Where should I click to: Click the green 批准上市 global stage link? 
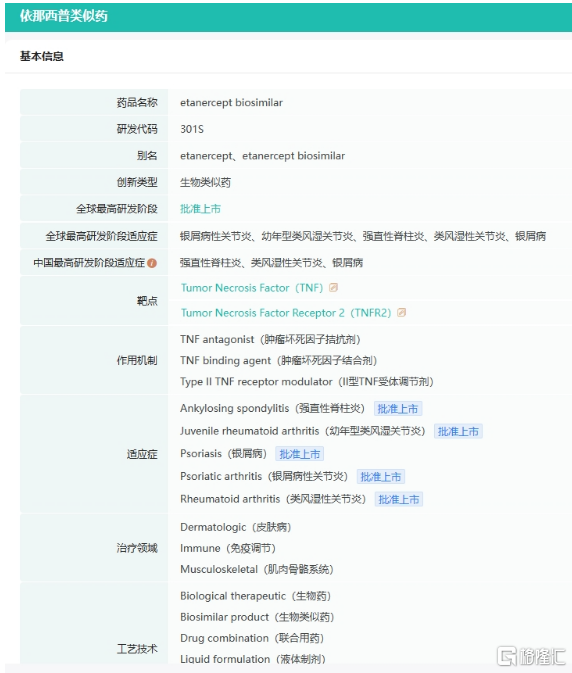tap(200, 209)
